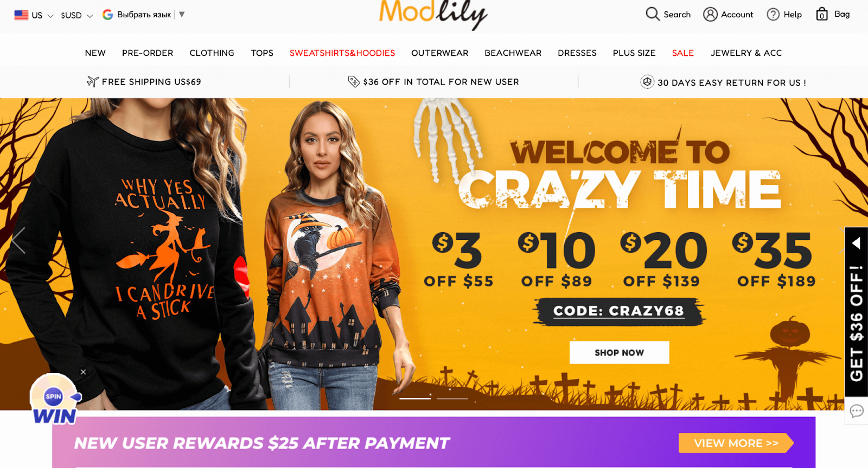Open the Help question mark icon
This screenshot has width=868, height=468.
pos(773,15)
